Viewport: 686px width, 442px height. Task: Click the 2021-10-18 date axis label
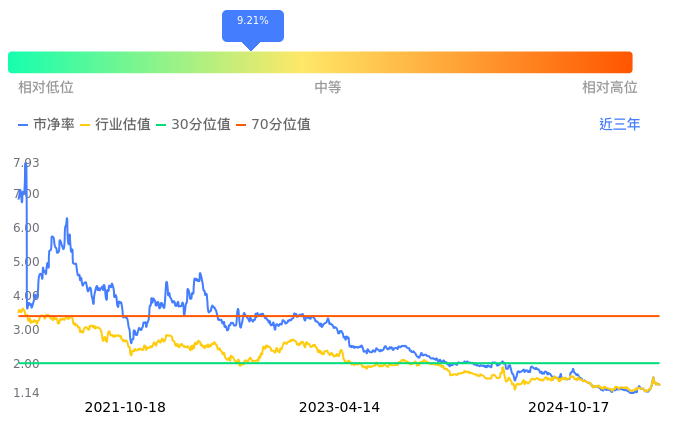tap(125, 407)
